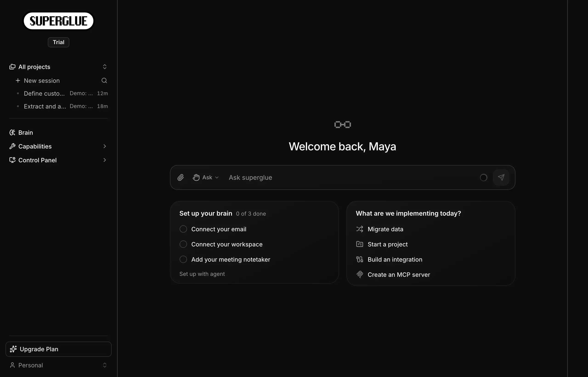Select the Migrate data option
Screen dimensions: 588x377
385,229
